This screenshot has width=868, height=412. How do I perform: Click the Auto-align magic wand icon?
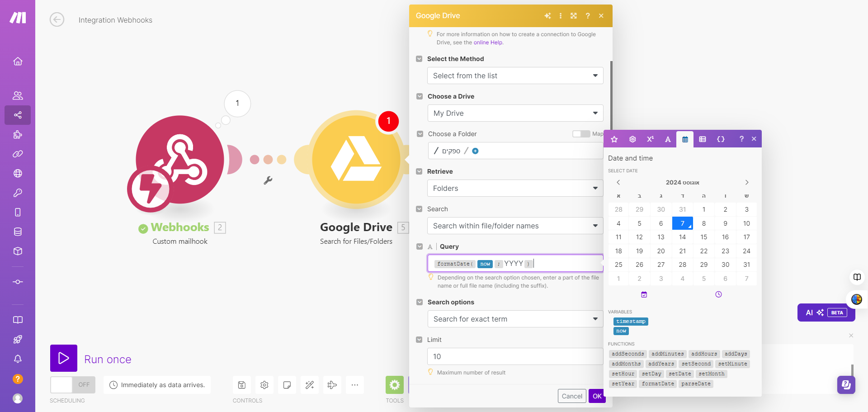point(310,385)
